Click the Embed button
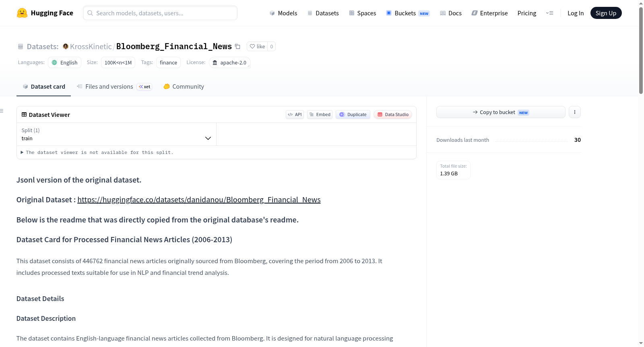The image size is (644, 347). pyautogui.click(x=320, y=114)
